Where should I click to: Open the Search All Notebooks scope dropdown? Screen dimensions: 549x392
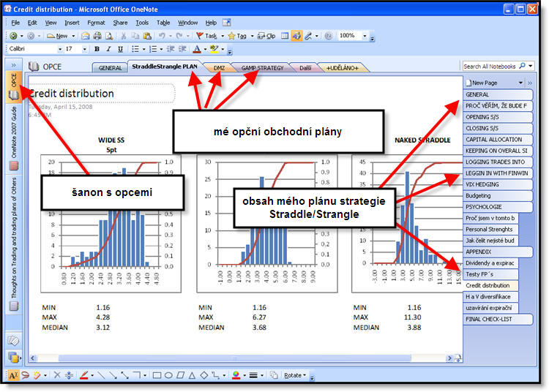(x=531, y=66)
